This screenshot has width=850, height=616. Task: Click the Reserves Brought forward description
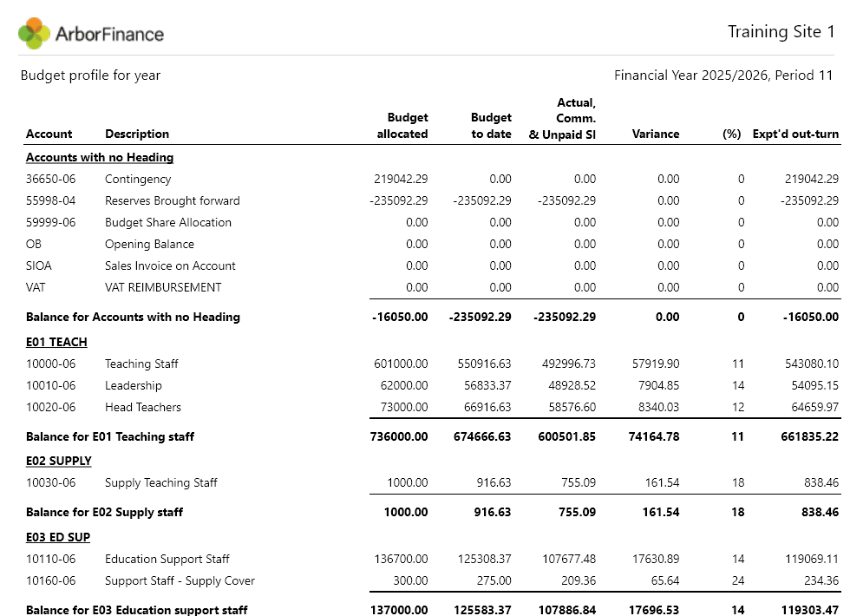pyautogui.click(x=173, y=200)
